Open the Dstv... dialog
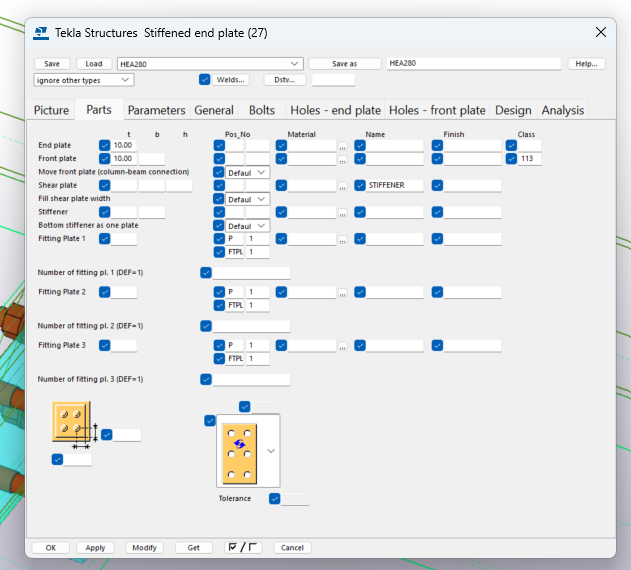This screenshot has height=570, width=631. click(285, 80)
